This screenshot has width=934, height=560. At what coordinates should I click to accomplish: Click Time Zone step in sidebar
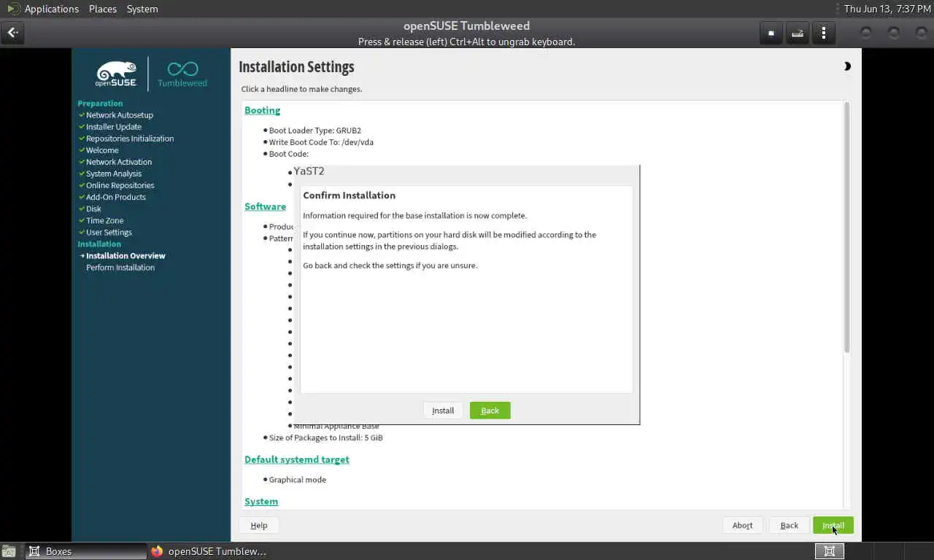[x=105, y=220]
